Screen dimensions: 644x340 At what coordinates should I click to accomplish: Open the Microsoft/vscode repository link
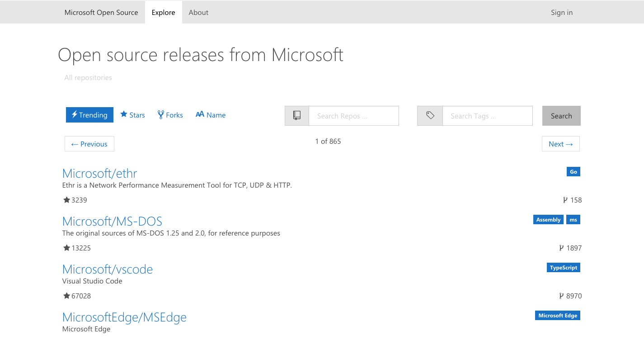(108, 269)
